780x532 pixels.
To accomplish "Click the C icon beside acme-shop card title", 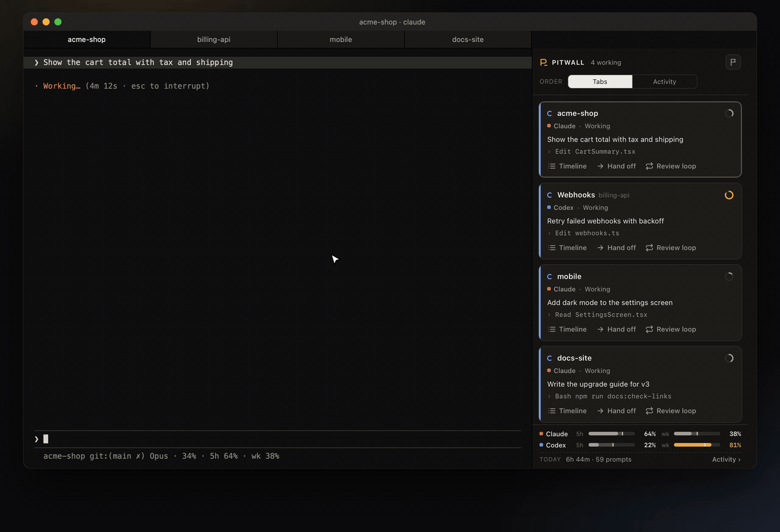I will [x=549, y=114].
